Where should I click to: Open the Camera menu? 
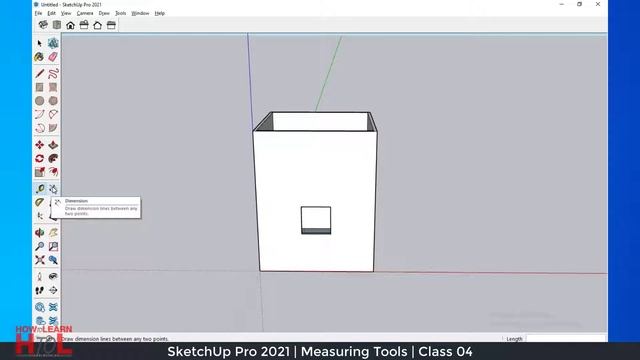coord(85,13)
